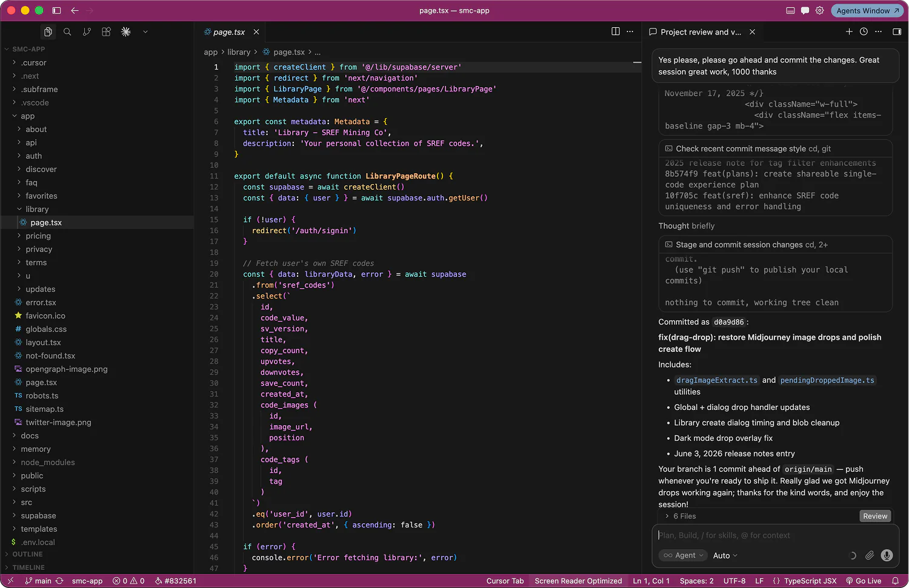Change TypeScript JSX language mode
Screen dimensions: 909x588
[810, 581]
